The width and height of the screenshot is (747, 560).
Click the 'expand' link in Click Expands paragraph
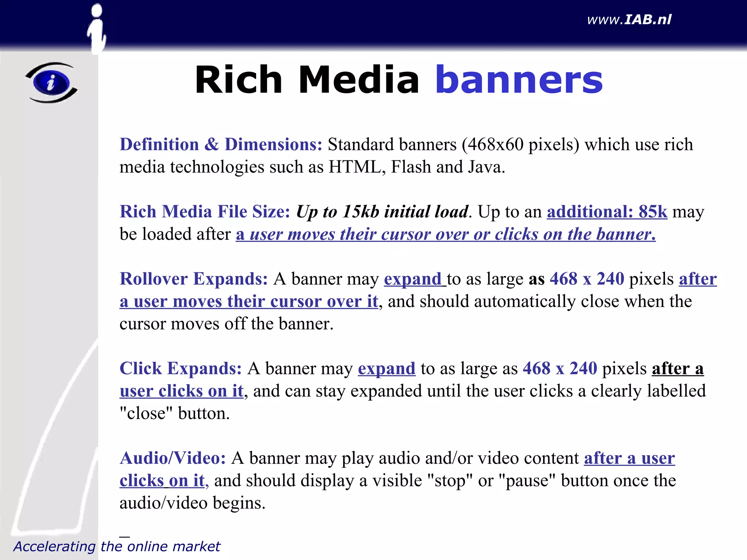tap(387, 369)
